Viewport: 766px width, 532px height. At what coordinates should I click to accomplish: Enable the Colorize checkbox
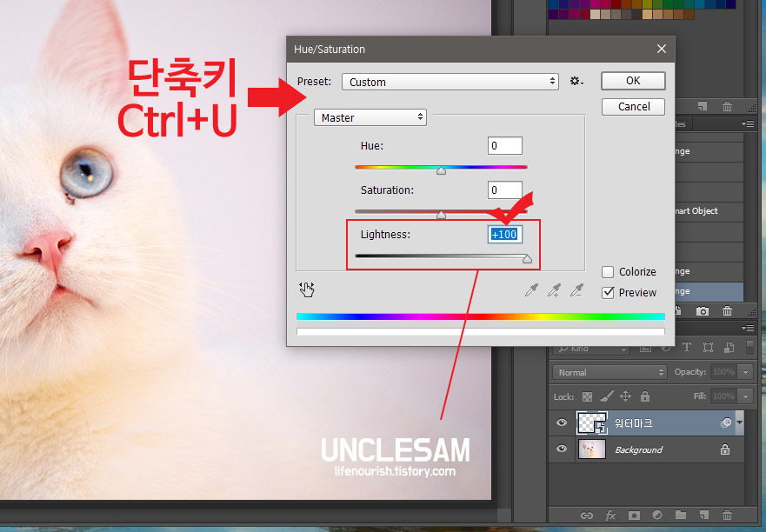608,272
